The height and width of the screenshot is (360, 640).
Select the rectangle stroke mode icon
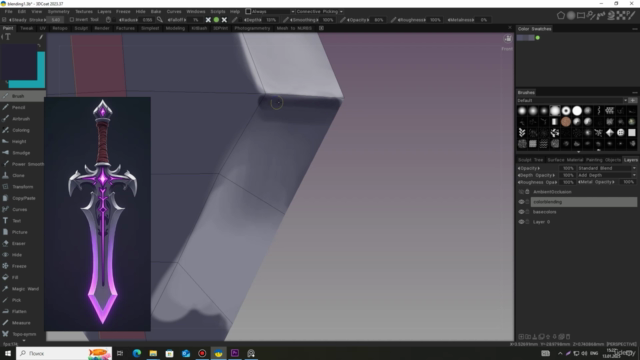(581, 16)
